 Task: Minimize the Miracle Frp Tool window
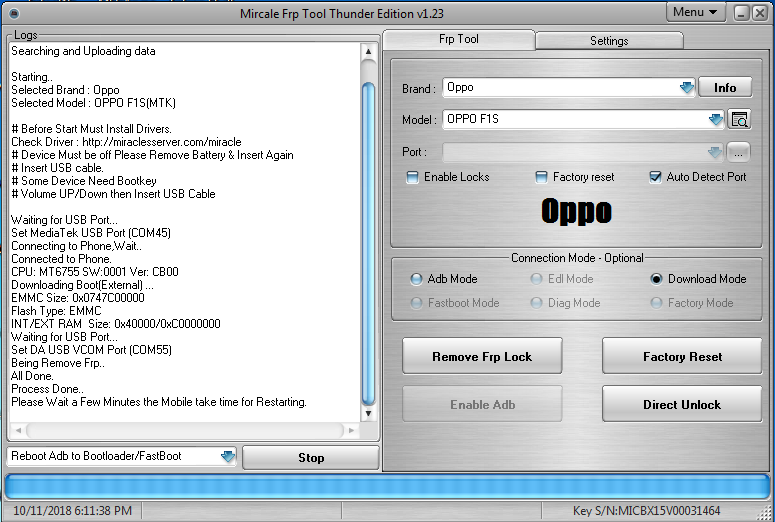[741, 13]
